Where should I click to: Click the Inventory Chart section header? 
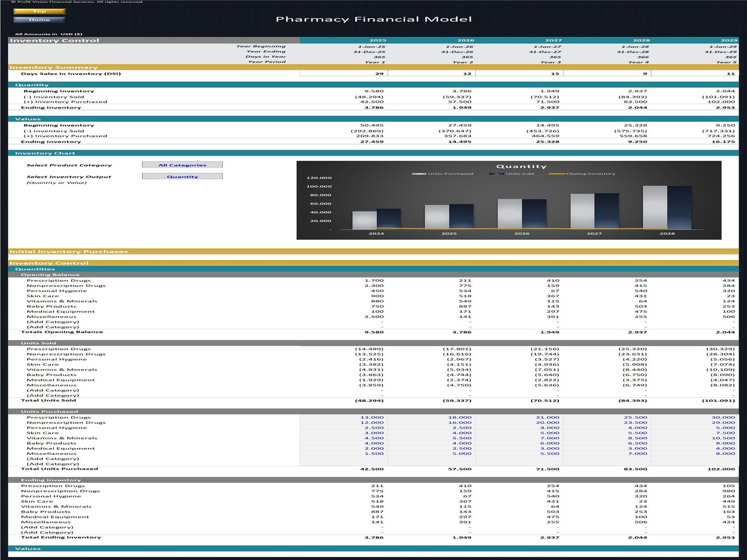[x=45, y=153]
